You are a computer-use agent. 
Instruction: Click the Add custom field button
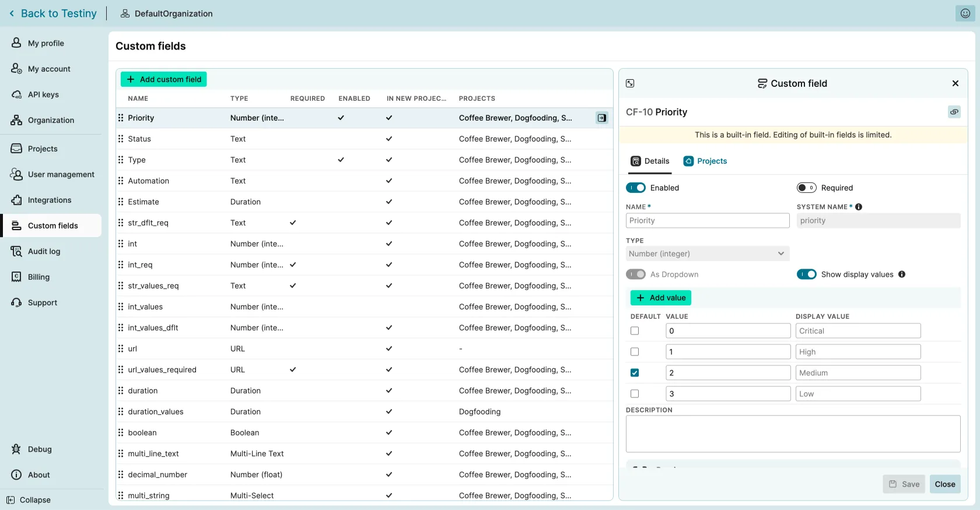coord(163,79)
